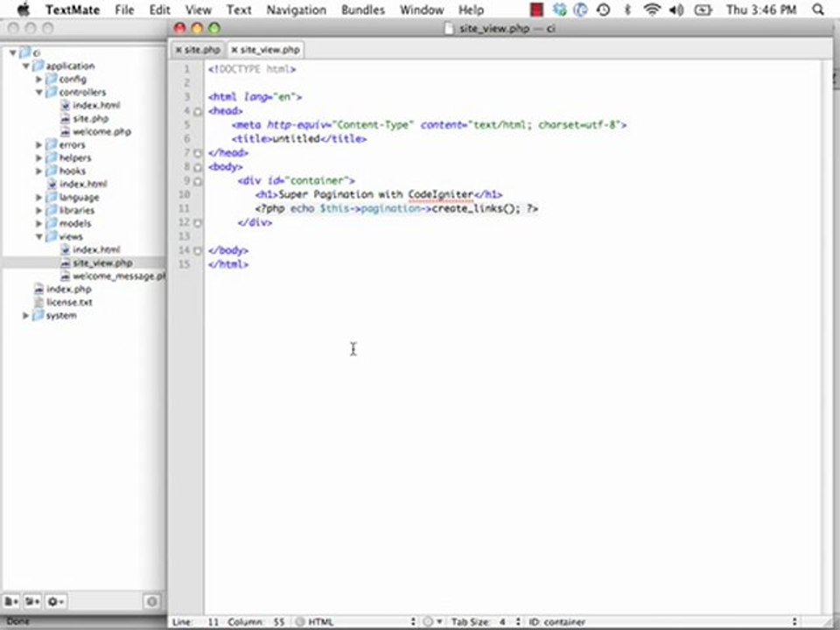The height and width of the screenshot is (630, 840).
Task: Close the site_view.php tab with its x
Action: click(234, 50)
